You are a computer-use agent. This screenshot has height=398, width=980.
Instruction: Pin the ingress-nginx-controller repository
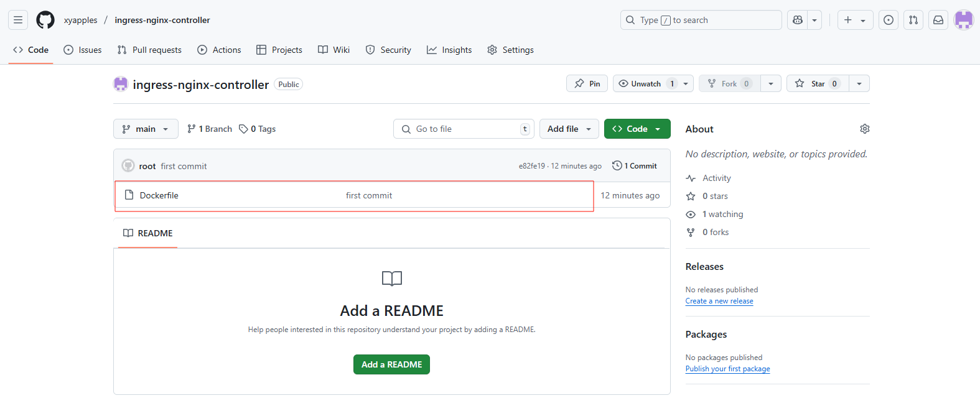pos(587,84)
